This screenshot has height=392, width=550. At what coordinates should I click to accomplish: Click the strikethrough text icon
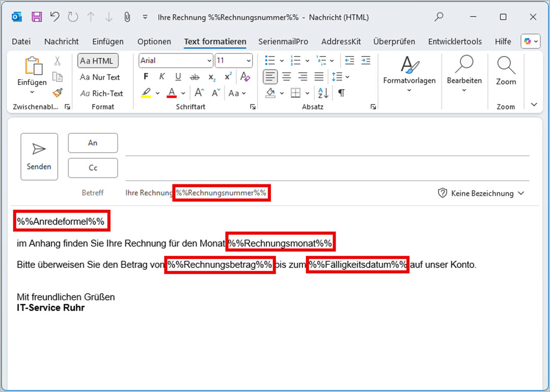[x=195, y=77]
